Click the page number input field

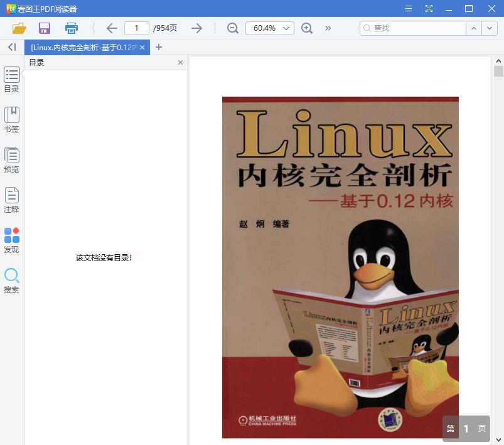[137, 28]
